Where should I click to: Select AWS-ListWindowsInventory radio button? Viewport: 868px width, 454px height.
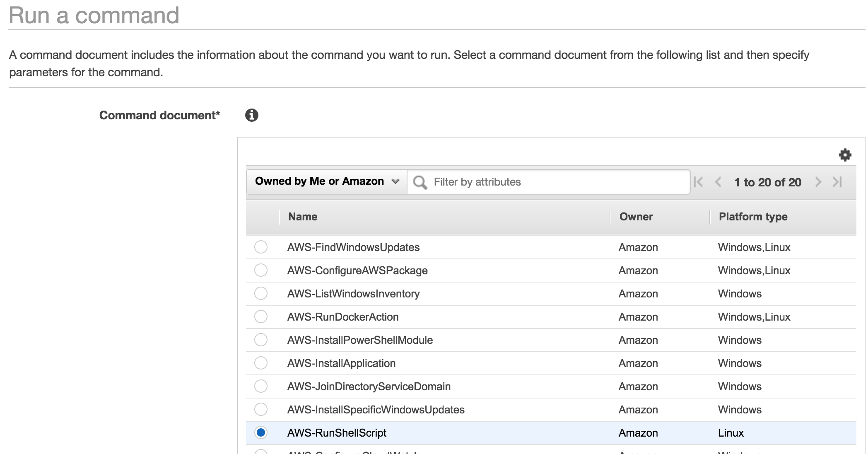261,293
